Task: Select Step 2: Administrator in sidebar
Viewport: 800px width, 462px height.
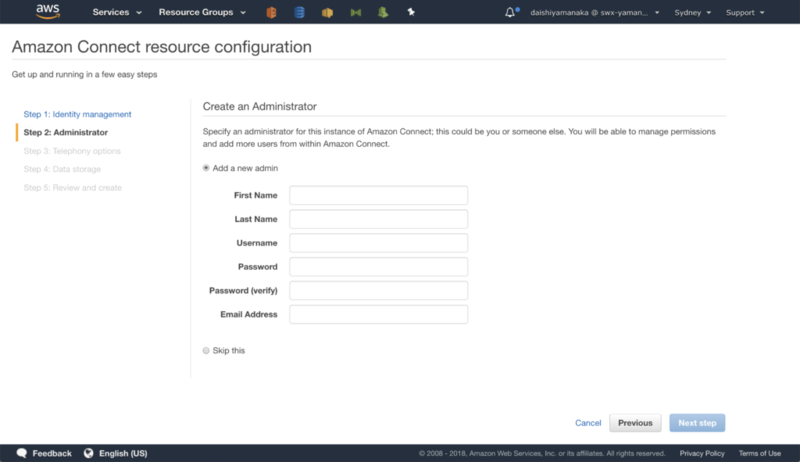Action: [x=66, y=132]
